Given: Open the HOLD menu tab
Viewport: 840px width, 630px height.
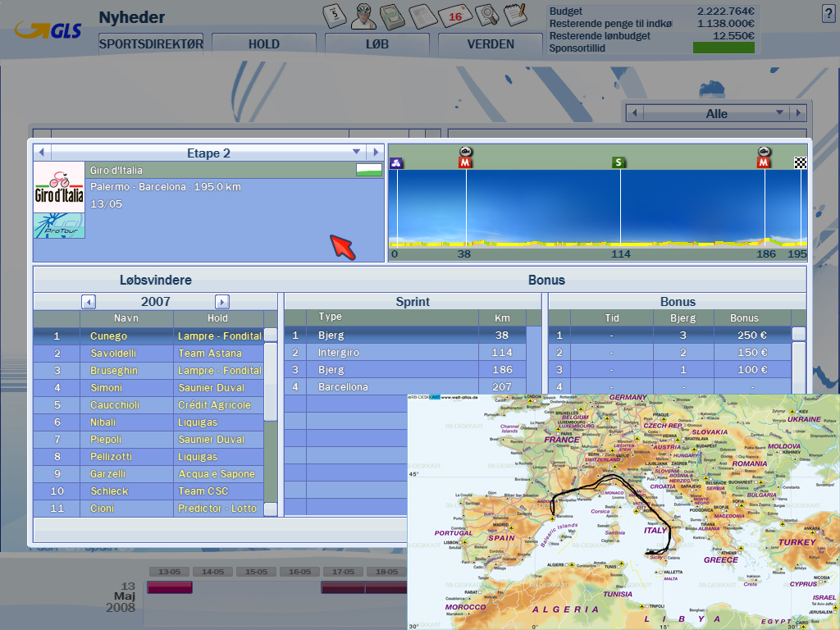Looking at the screenshot, I should [x=263, y=44].
